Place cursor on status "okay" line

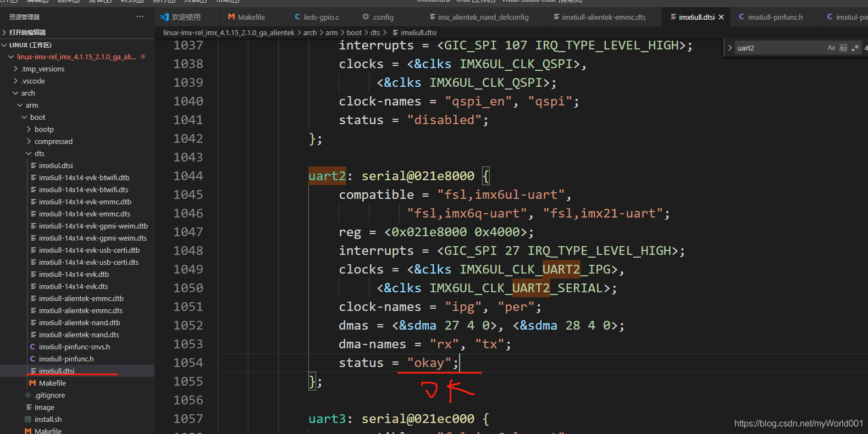[x=398, y=363]
